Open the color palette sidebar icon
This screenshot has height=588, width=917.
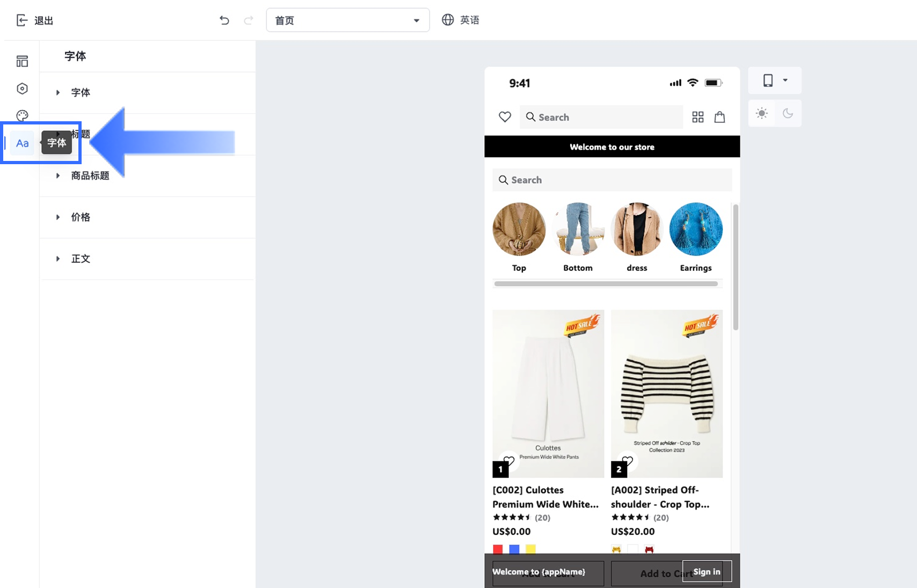pos(22,115)
